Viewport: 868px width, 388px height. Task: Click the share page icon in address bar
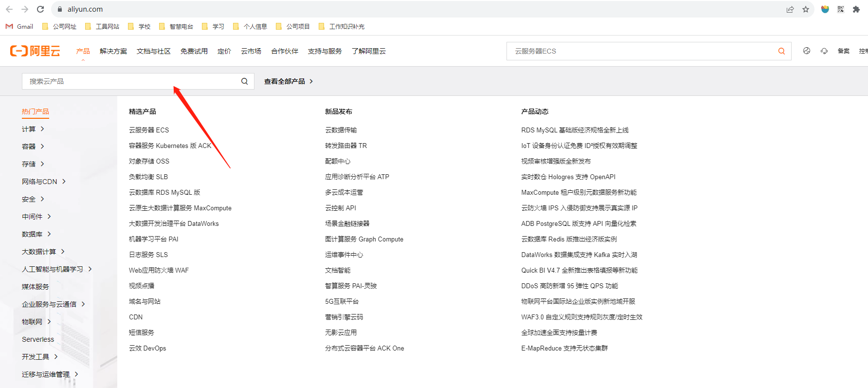coord(790,9)
